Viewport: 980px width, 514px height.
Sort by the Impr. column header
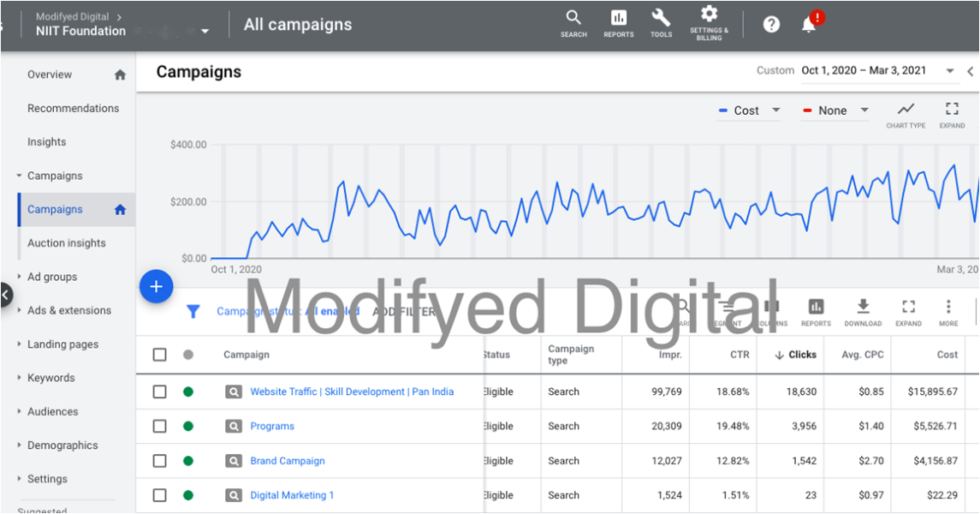(670, 355)
